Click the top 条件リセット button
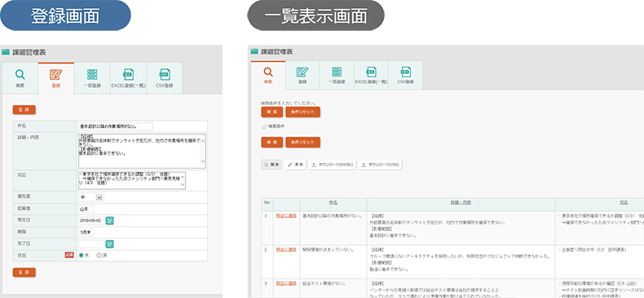 pos(302,112)
